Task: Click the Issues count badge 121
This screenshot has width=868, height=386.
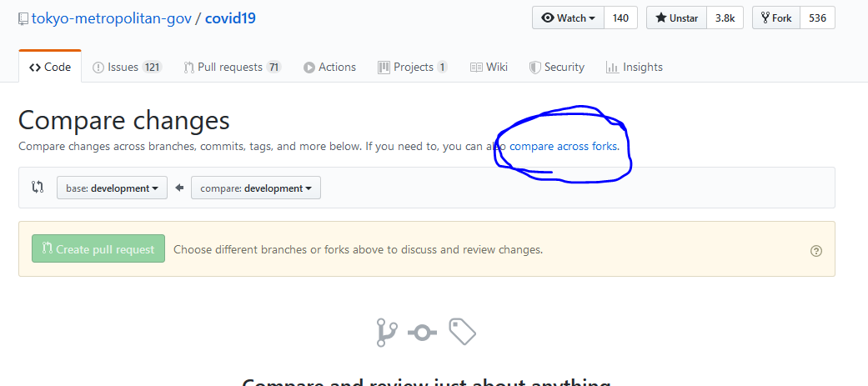Action: coord(152,67)
